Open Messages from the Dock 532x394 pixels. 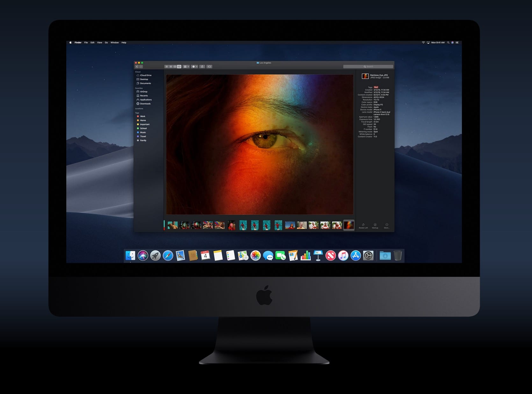click(x=268, y=255)
